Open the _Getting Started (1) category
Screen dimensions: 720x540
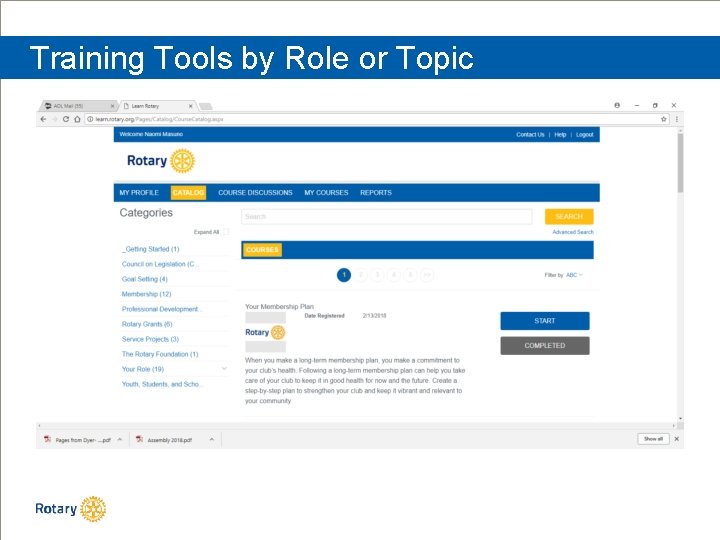pos(151,249)
